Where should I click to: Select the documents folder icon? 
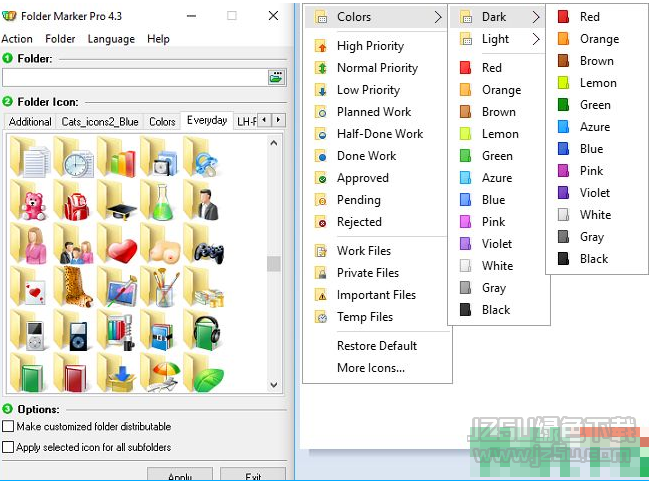point(30,158)
